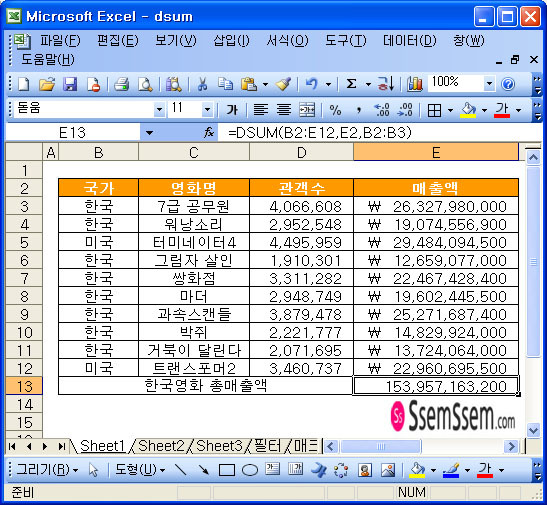Apply comma style format

[x=359, y=110]
